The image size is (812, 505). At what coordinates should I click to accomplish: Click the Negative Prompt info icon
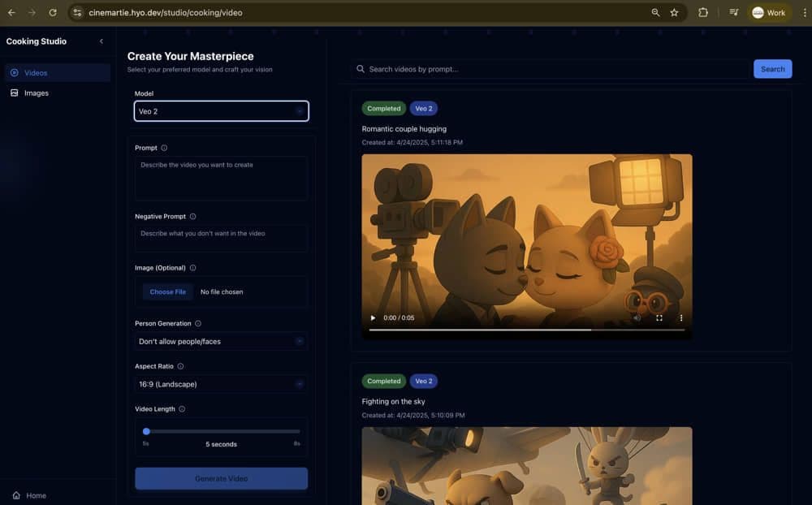click(192, 217)
